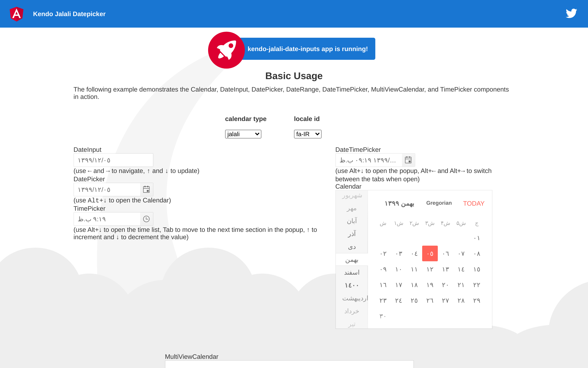588x368 pixels.
Task: Open the calendar type dropdown
Action: 243,134
